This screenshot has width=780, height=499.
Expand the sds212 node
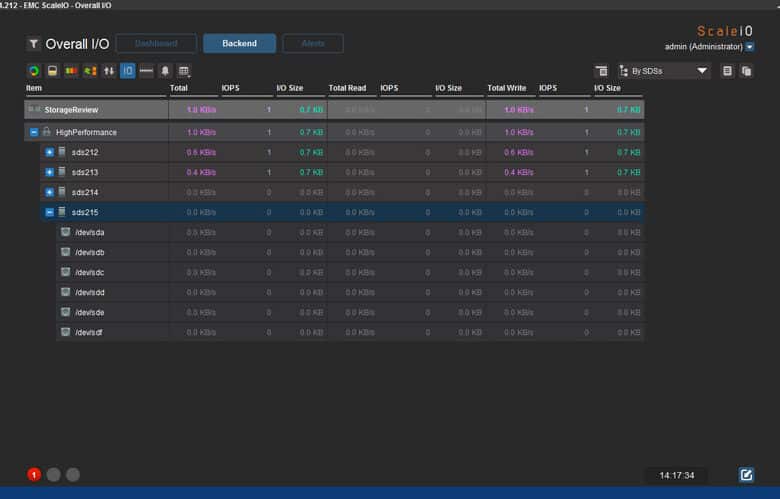(x=49, y=152)
